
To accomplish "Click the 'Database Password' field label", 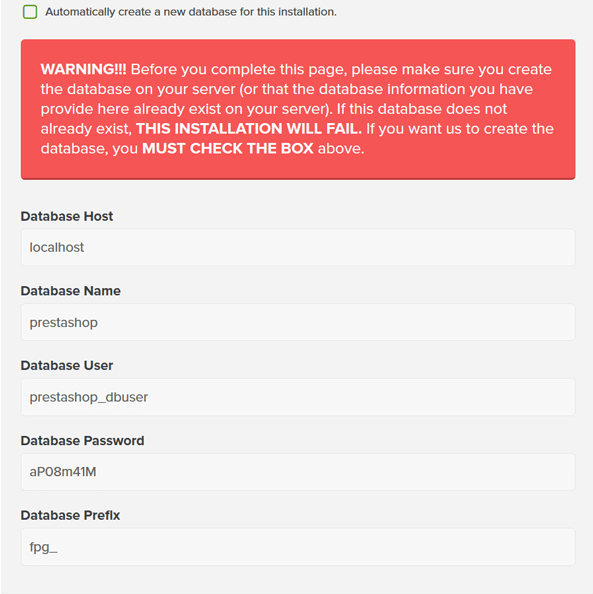I will click(82, 441).
